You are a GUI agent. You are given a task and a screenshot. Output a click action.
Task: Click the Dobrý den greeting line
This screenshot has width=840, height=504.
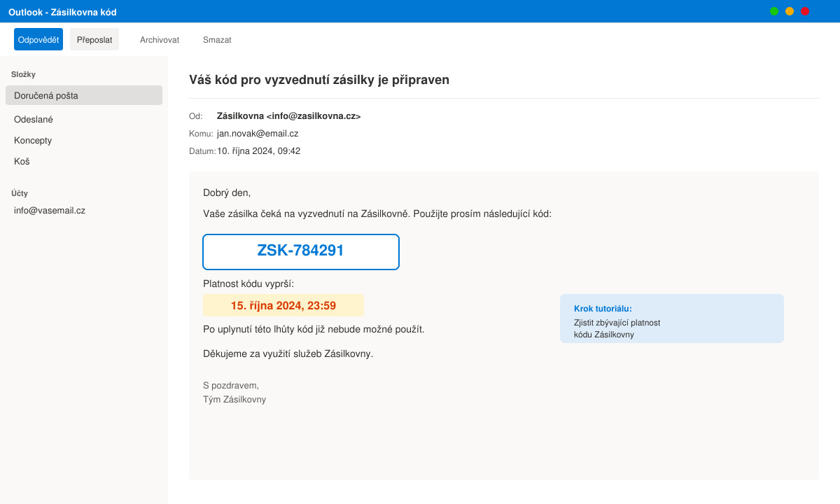[227, 192]
